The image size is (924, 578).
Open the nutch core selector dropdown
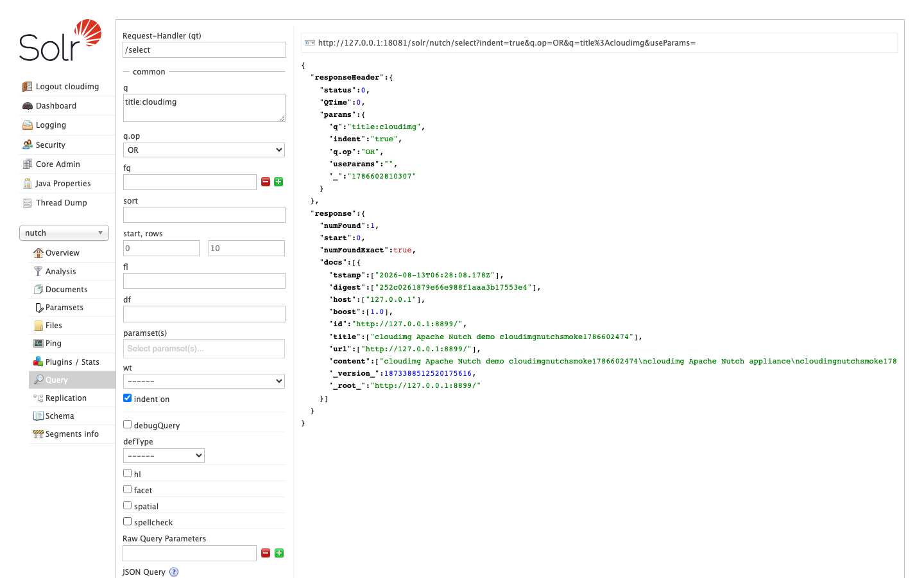64,233
